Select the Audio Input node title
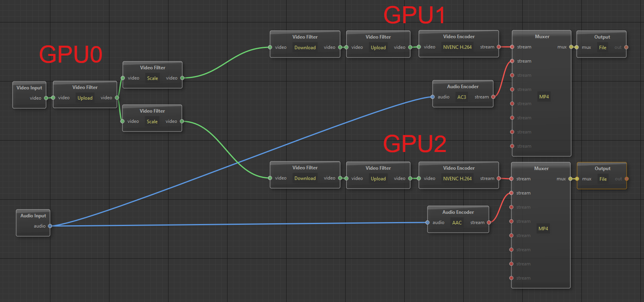This screenshot has width=644, height=302. pyautogui.click(x=33, y=216)
